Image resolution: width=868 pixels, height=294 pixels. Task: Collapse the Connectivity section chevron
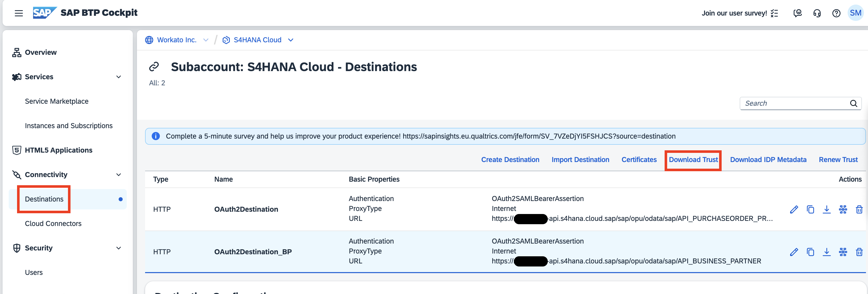click(119, 175)
